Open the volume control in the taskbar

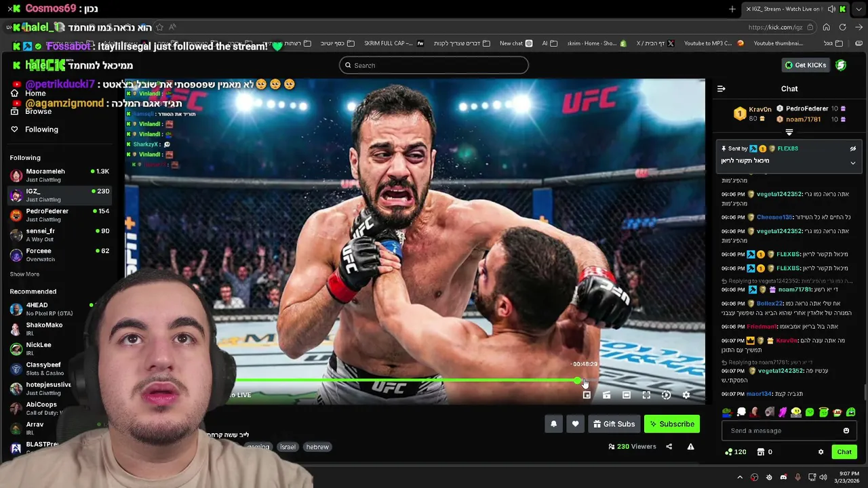click(823, 477)
